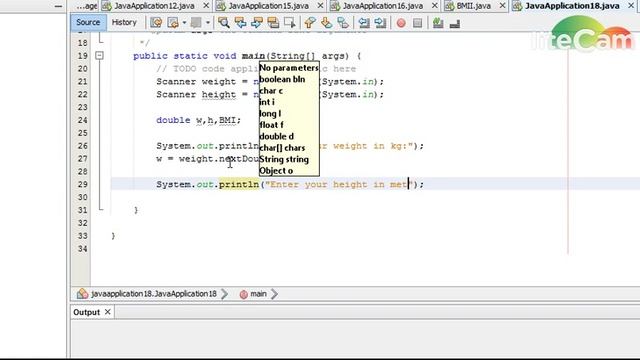Screen dimensions: 640x360
Task: Click the highlighted println on line 29
Action: 239,184
